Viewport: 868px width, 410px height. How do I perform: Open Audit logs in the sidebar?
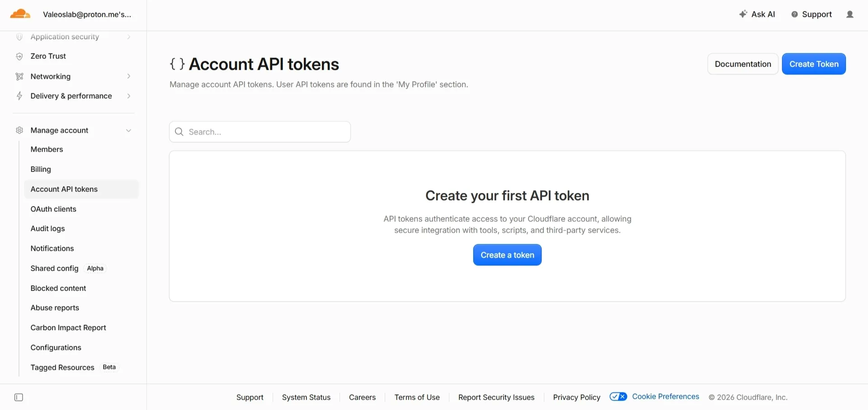coord(47,229)
